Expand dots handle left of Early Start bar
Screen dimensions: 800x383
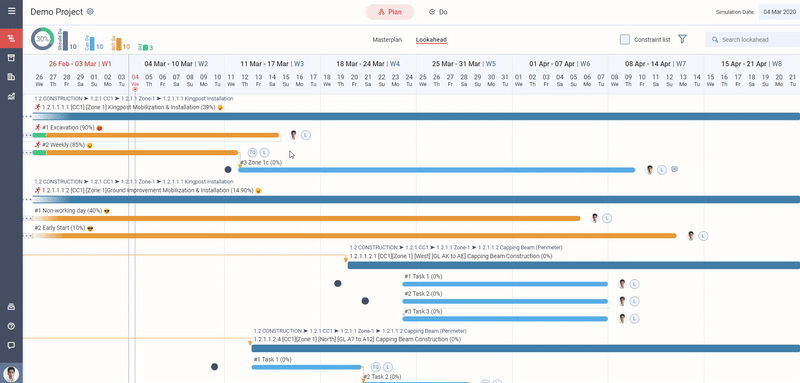(x=28, y=236)
